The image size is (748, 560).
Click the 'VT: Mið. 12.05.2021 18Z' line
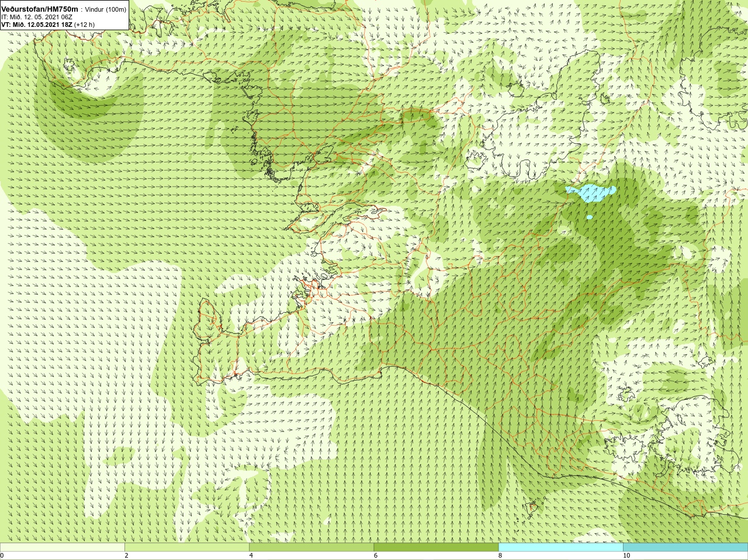(x=36, y=25)
